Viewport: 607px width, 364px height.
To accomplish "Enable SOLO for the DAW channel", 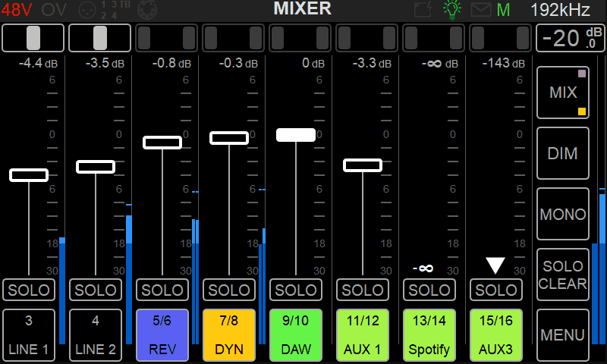I will click(296, 290).
